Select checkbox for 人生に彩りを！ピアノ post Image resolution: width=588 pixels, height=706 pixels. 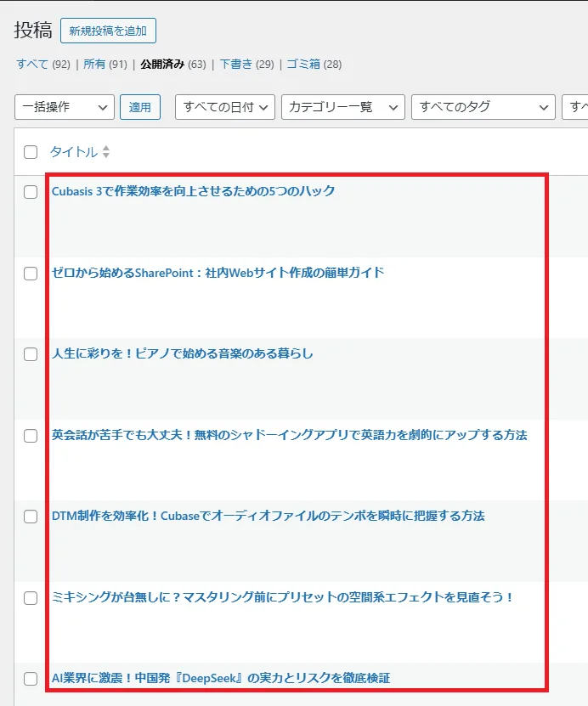[x=31, y=354]
